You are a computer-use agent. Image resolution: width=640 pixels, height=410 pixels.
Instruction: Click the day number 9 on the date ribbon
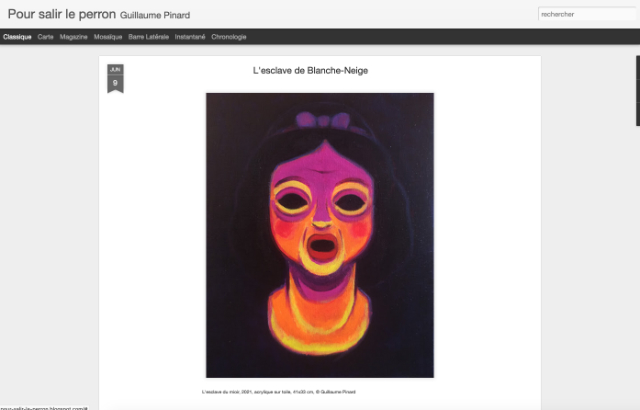[115, 83]
